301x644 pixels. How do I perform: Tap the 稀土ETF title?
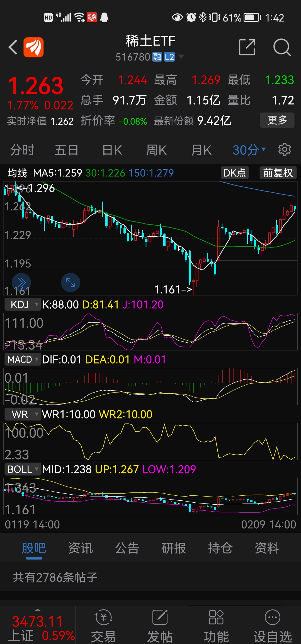click(151, 41)
